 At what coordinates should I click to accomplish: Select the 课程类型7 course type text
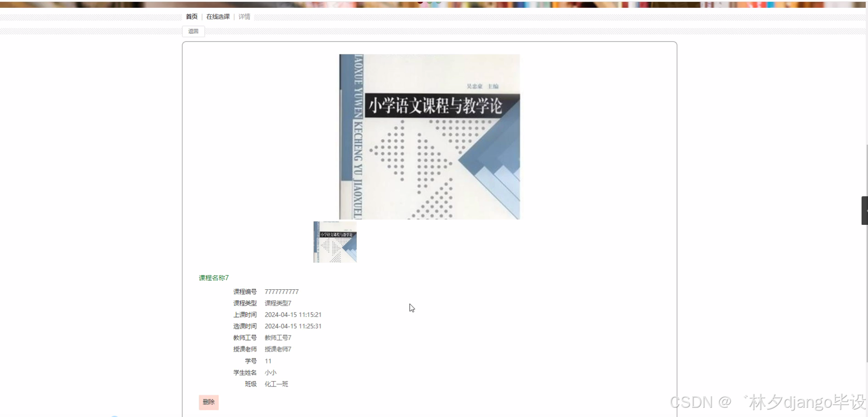pyautogui.click(x=278, y=303)
